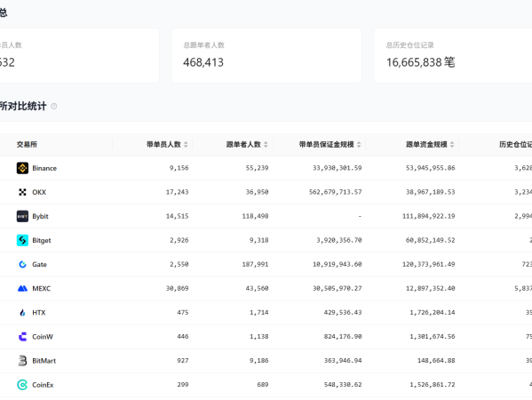Open the Binance exchange name

pos(44,168)
